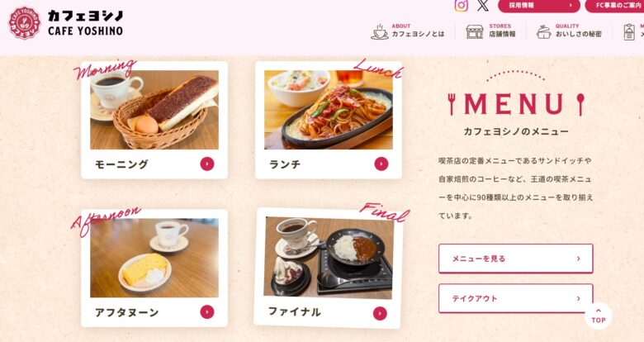
Task: Click the Cafe Yoshino round logo emblem
Action: [x=25, y=23]
